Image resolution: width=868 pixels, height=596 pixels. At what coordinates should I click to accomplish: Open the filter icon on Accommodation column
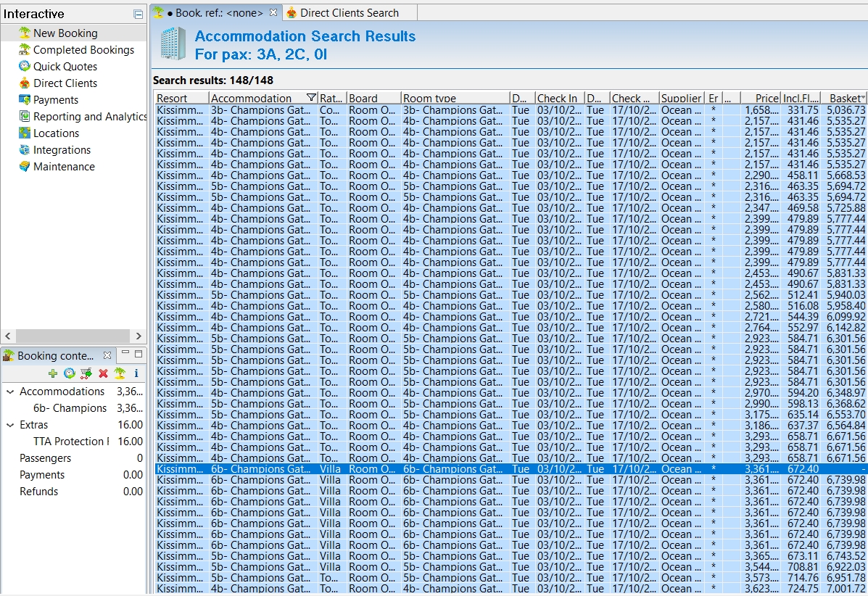click(311, 98)
